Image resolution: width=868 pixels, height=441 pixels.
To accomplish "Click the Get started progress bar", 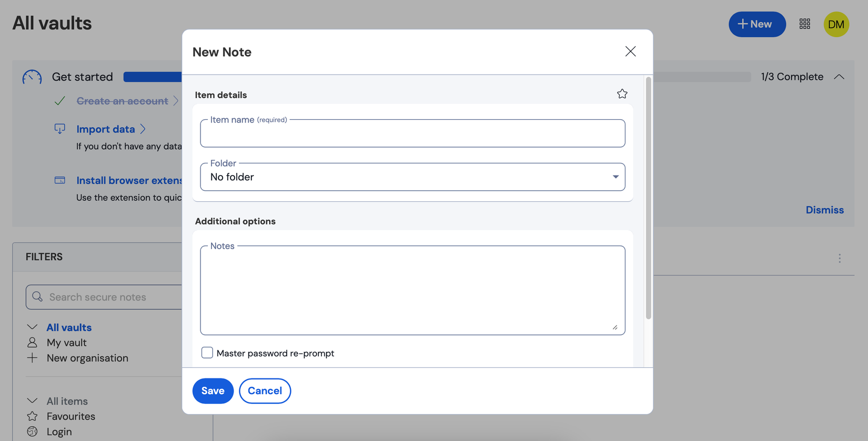I will click(153, 77).
